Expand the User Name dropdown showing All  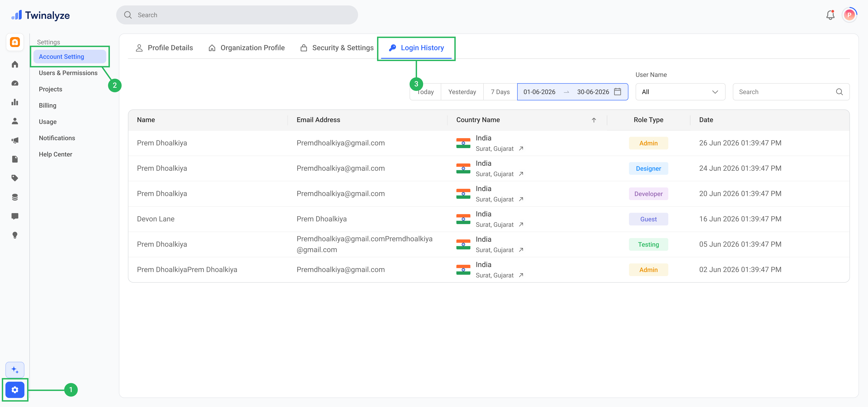point(680,92)
